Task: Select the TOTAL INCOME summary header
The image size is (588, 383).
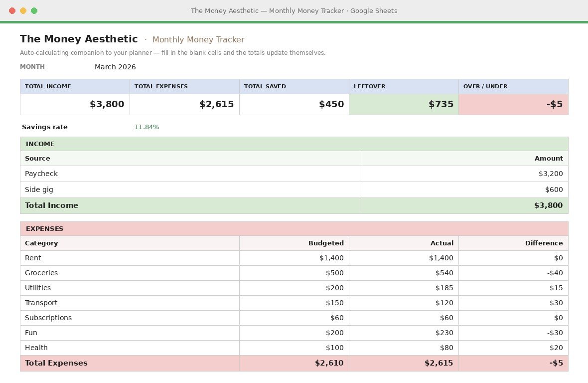Action: coord(75,86)
